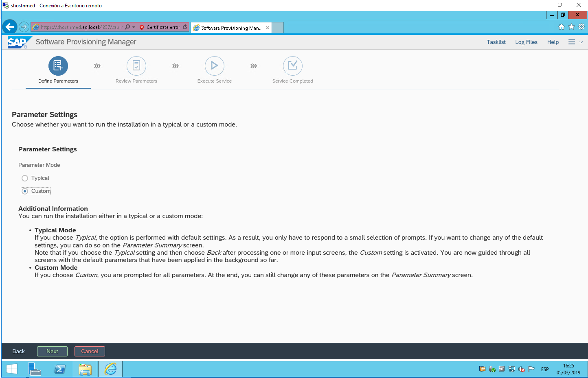Click the Internet Explorer taskbar icon
The height and width of the screenshot is (378, 588).
pos(110,369)
